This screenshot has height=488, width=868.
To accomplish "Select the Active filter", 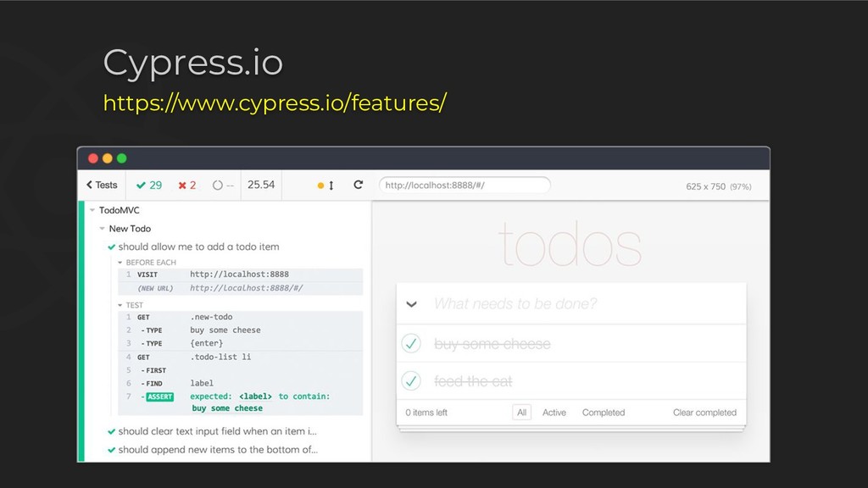I will click(554, 413).
